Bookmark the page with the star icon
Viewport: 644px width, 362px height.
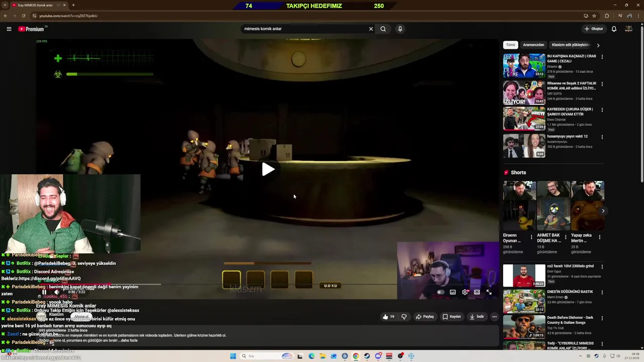[x=594, y=16]
